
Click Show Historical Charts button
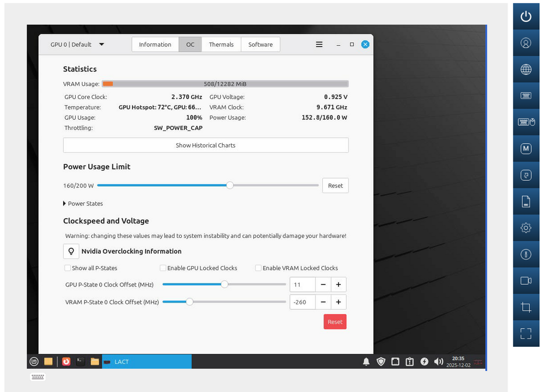(x=206, y=145)
